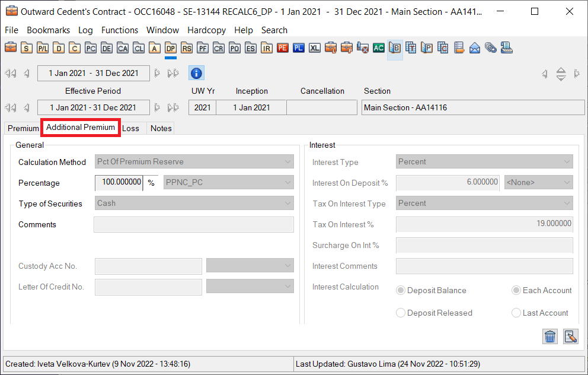Open the green AC toolbar icon

(378, 48)
